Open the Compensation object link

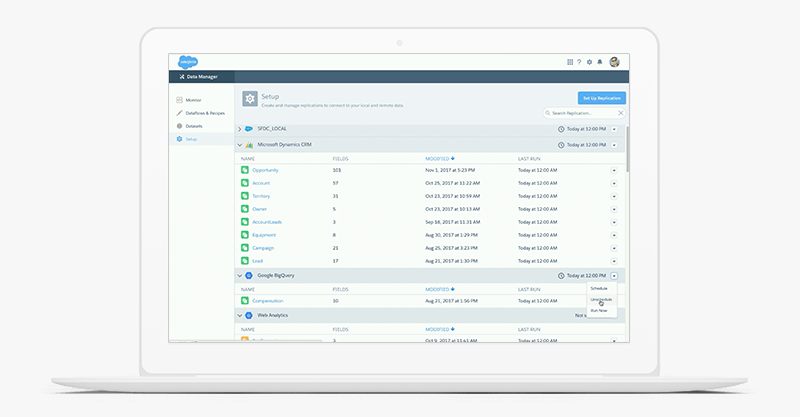[x=268, y=301]
